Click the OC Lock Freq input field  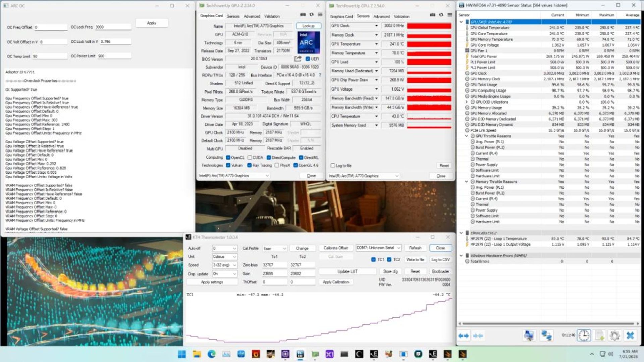click(113, 27)
